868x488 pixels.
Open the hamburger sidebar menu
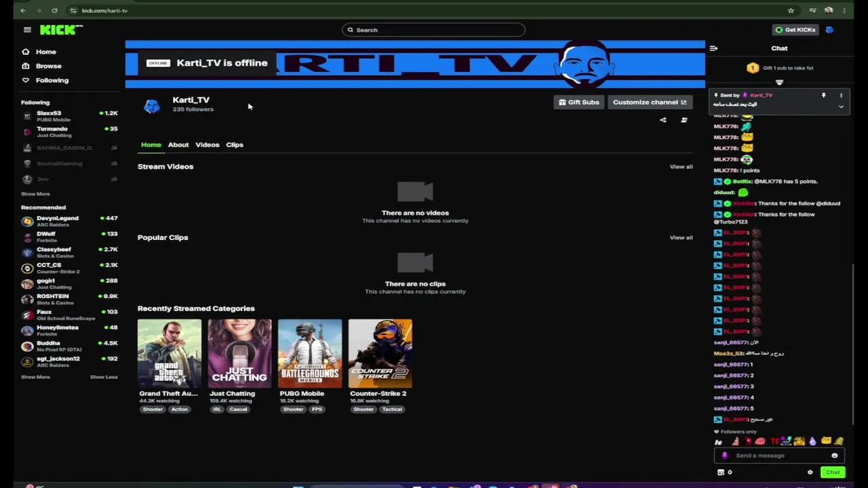pos(27,30)
